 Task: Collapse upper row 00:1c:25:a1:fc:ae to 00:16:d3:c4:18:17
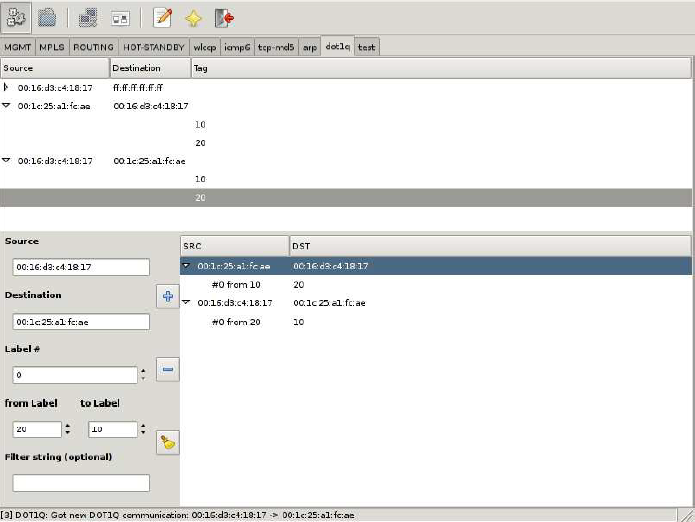[6, 105]
